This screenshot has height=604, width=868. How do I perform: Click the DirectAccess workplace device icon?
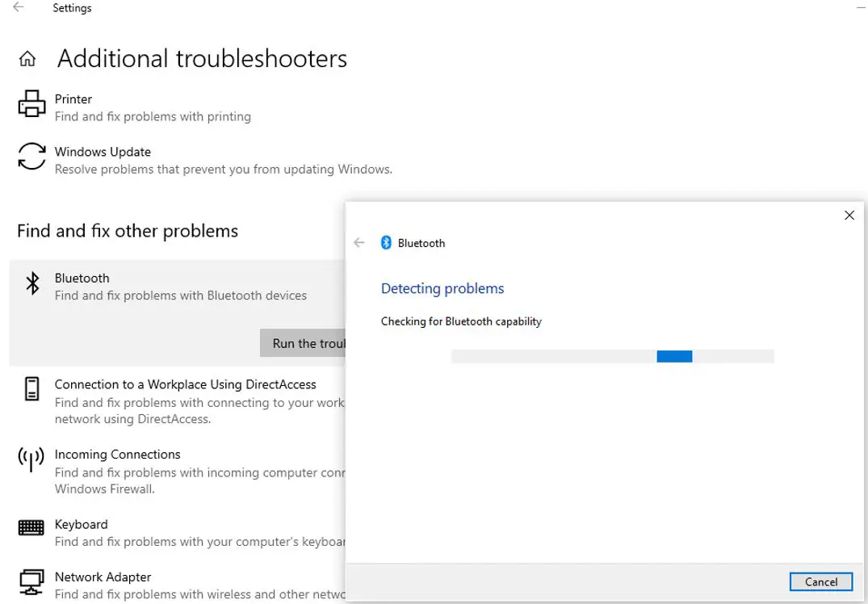click(x=32, y=388)
